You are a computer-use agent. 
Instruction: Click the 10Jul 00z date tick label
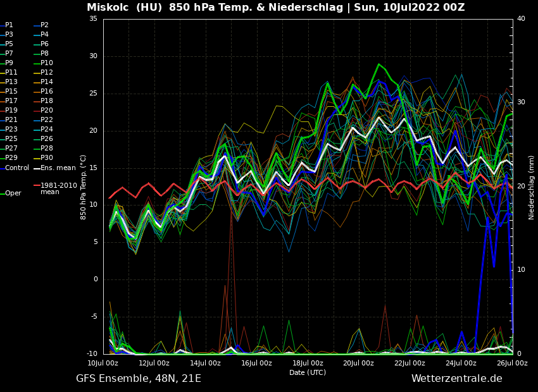tap(103, 363)
